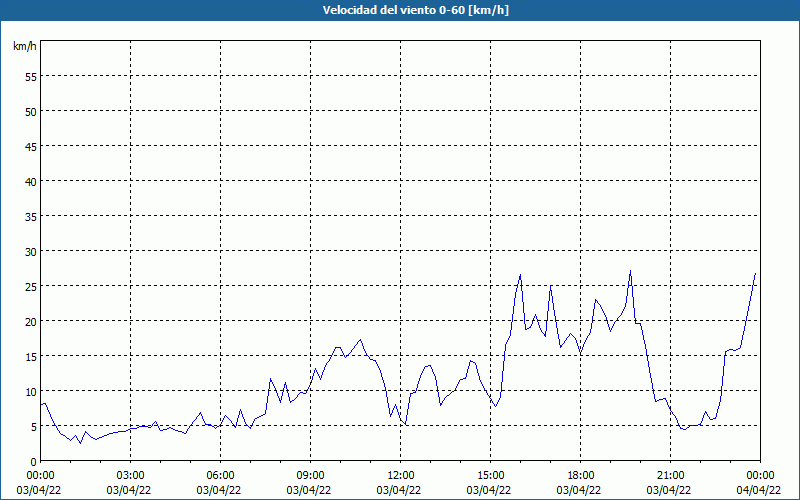Click the y-axis value 30
The width and height of the screenshot is (800, 500).
pyautogui.click(x=31, y=252)
